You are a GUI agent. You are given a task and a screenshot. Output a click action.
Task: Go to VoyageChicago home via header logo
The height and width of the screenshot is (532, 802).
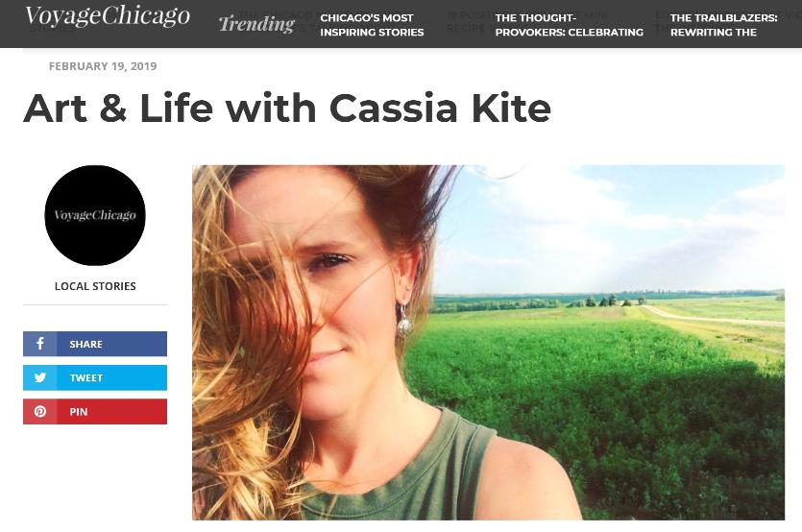coord(108,17)
